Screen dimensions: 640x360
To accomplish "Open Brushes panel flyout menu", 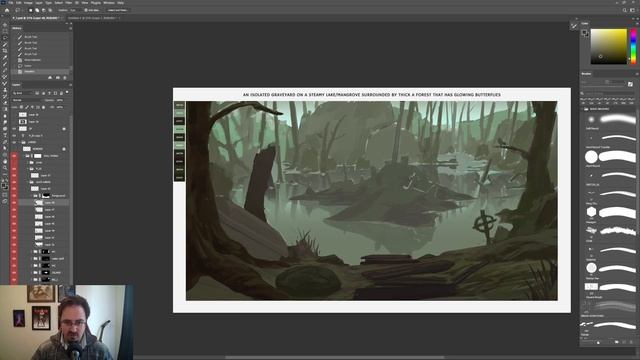I will 637,74.
